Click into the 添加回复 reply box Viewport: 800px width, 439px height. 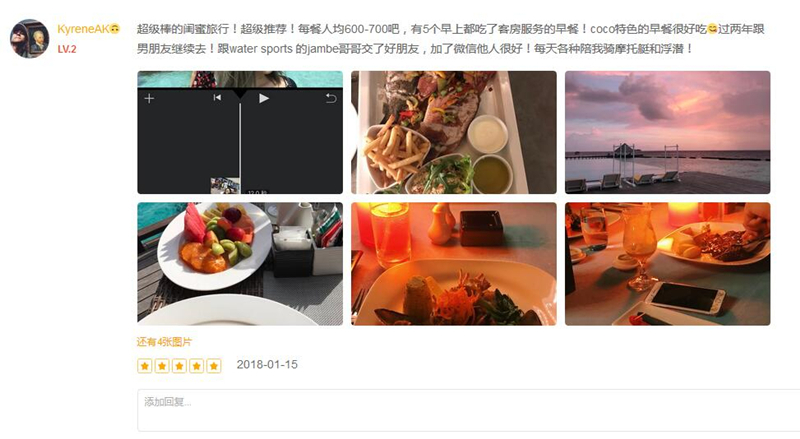pyautogui.click(x=468, y=410)
